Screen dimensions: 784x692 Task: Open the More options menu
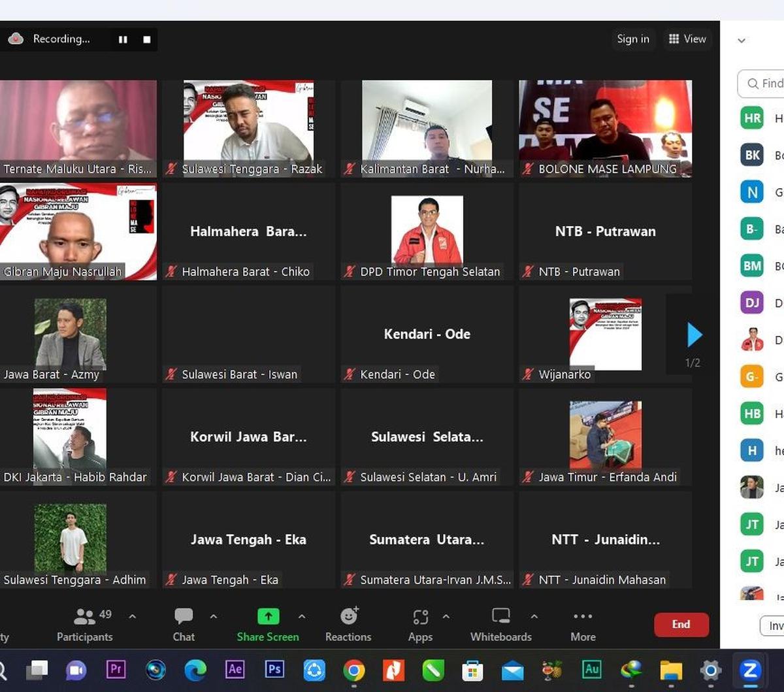(583, 625)
